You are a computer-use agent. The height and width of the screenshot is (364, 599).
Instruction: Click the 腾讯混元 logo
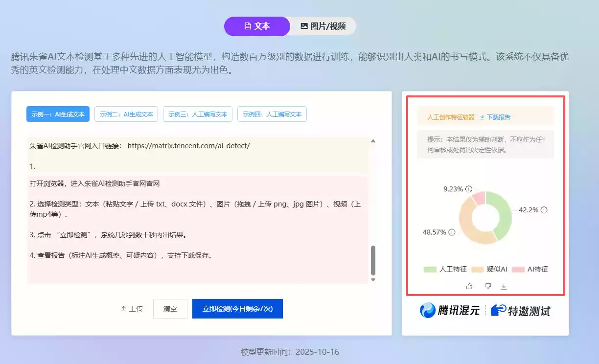[450, 310]
